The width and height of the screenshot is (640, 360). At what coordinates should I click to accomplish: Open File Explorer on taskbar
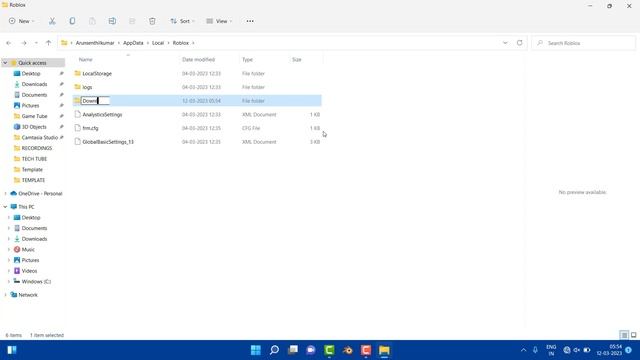coord(384,350)
